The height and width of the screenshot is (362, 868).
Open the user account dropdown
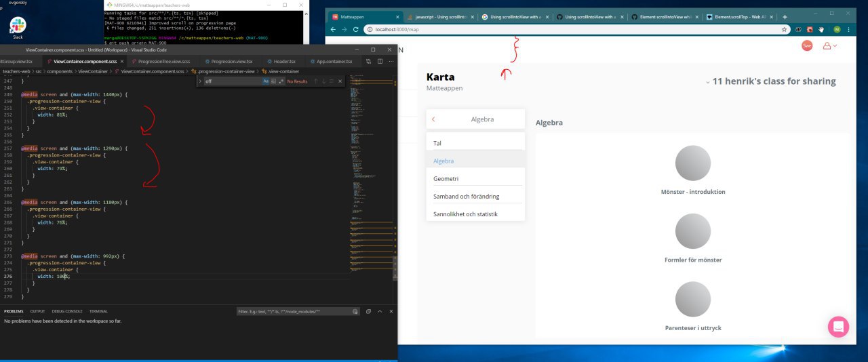pyautogui.click(x=830, y=45)
